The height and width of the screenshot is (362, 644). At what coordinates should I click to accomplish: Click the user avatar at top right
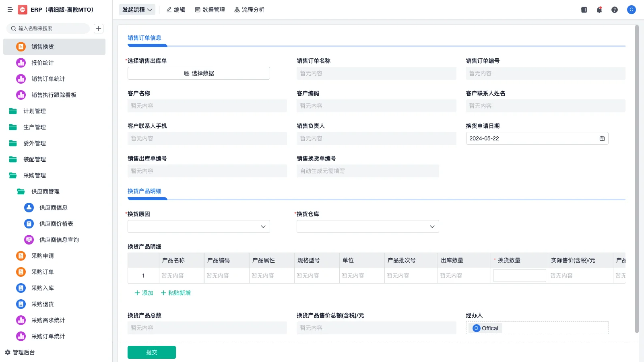[x=631, y=10]
